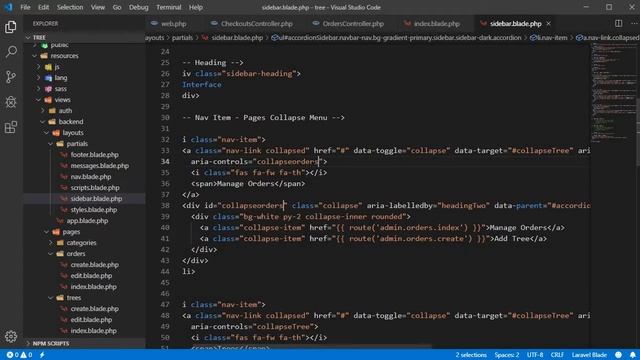Screen dimensions: 640x360
Task: Collapse the partials folder
Action: pos(77,144)
